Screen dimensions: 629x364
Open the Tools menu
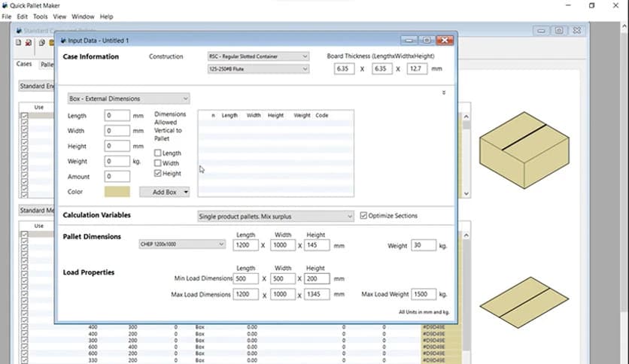(40, 17)
